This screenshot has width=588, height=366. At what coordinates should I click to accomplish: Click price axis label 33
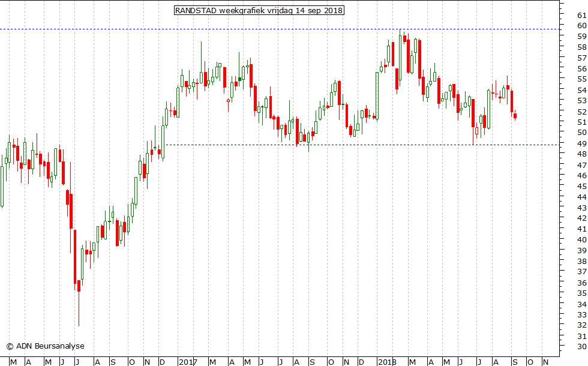[581, 314]
